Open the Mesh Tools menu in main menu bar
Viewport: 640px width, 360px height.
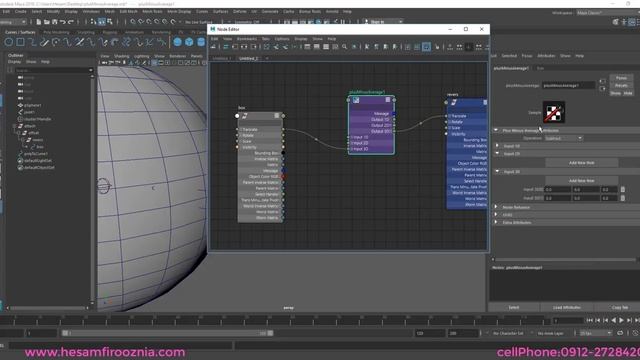(x=152, y=11)
